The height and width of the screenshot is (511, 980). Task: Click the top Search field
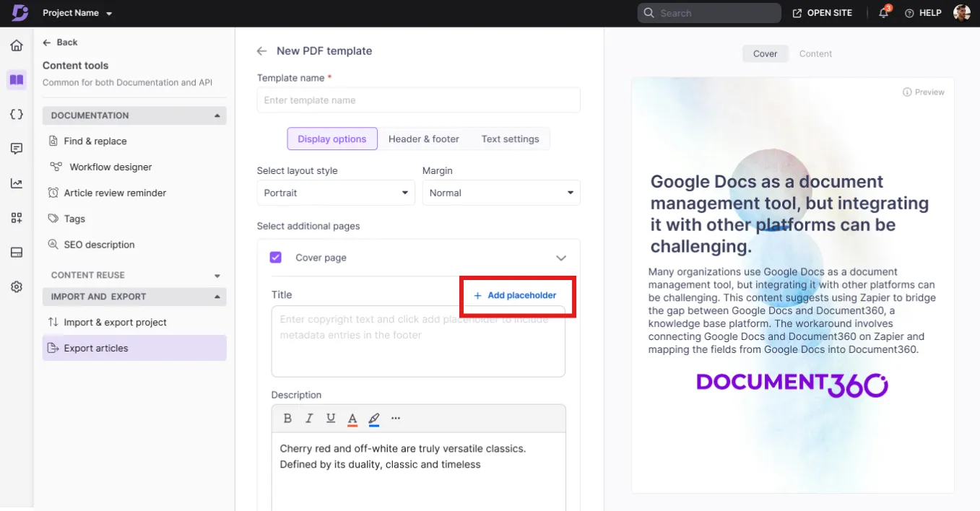pos(709,13)
